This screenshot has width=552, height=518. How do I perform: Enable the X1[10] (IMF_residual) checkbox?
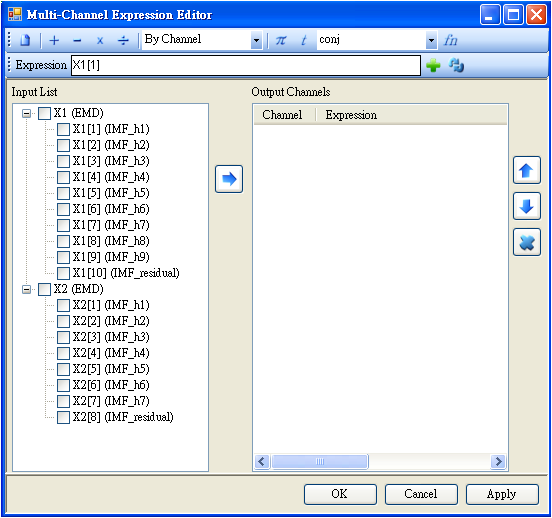pyautogui.click(x=63, y=273)
